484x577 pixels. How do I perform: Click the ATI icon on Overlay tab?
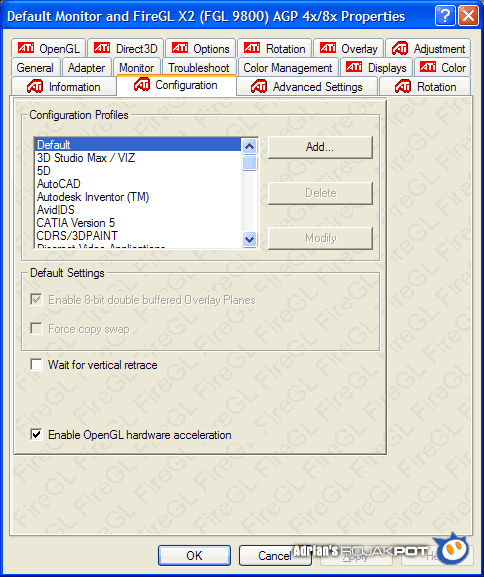[x=328, y=48]
